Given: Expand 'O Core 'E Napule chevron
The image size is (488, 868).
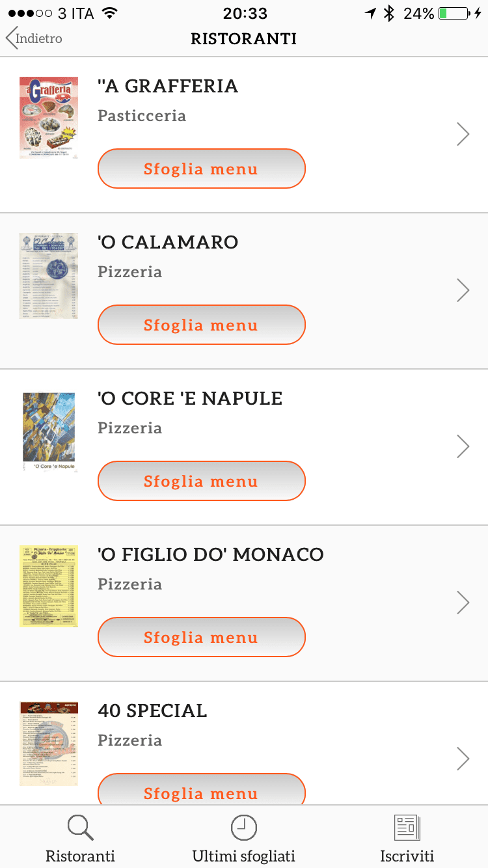Looking at the screenshot, I should [x=463, y=446].
